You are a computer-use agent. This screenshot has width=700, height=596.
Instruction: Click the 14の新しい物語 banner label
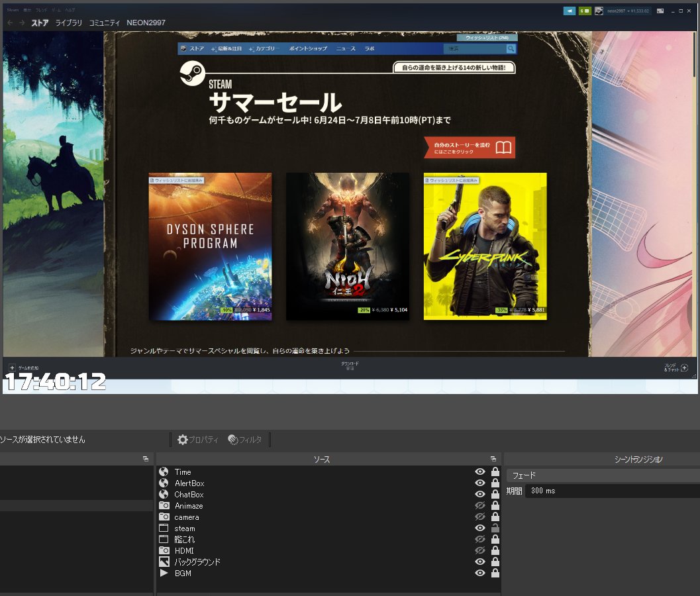point(454,68)
